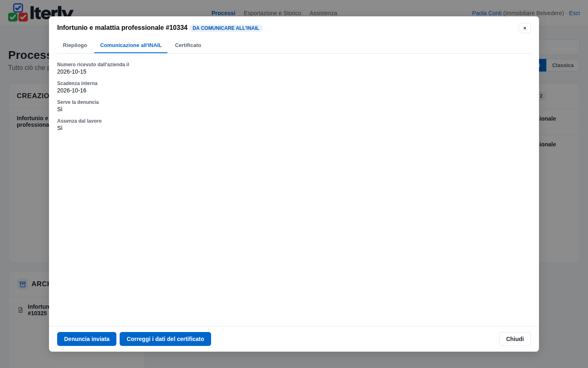
Task: Click the archive box icon
Action: (22, 284)
